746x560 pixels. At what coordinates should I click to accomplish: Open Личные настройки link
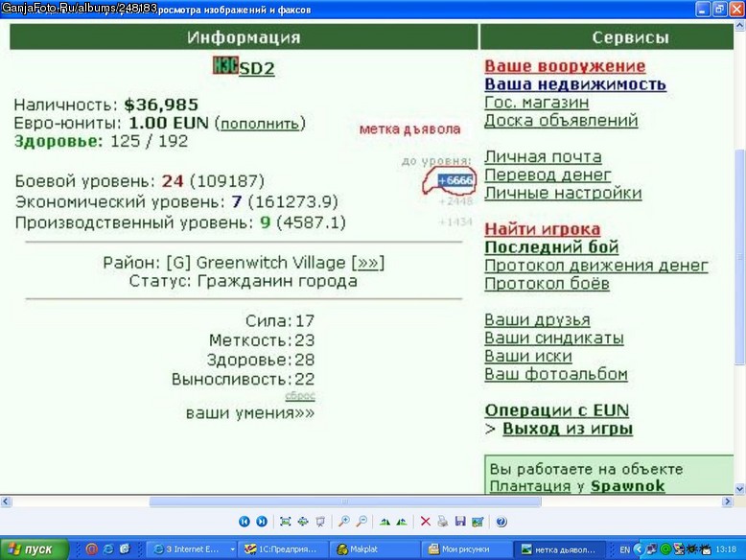pyautogui.click(x=563, y=193)
